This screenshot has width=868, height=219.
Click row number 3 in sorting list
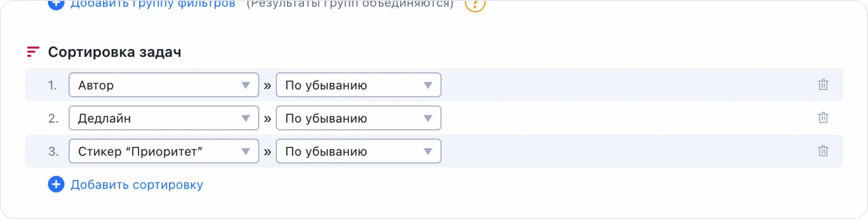tap(53, 152)
